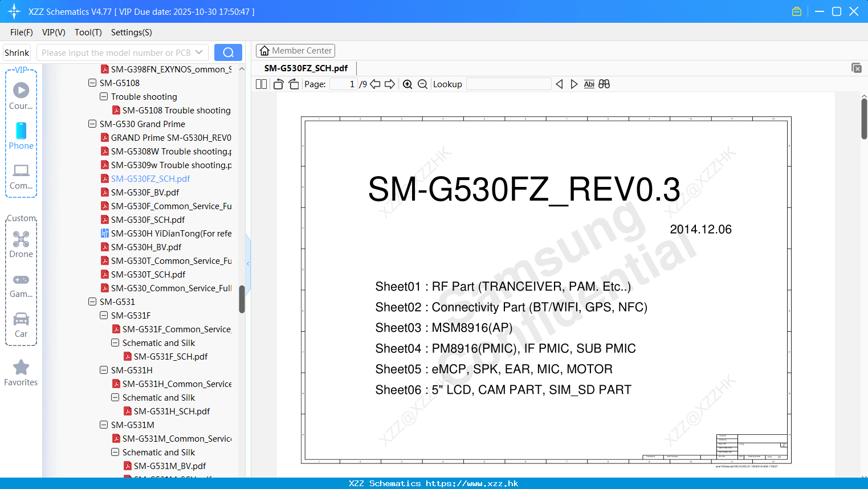This screenshot has width=868, height=489.
Task: Collapse the SM-G531F node
Action: (104, 315)
